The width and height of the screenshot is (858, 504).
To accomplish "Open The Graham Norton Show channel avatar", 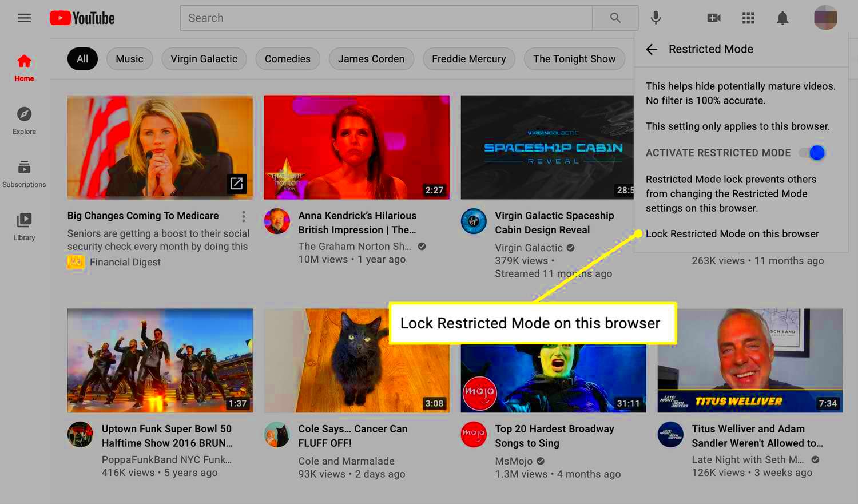I will coord(277,221).
